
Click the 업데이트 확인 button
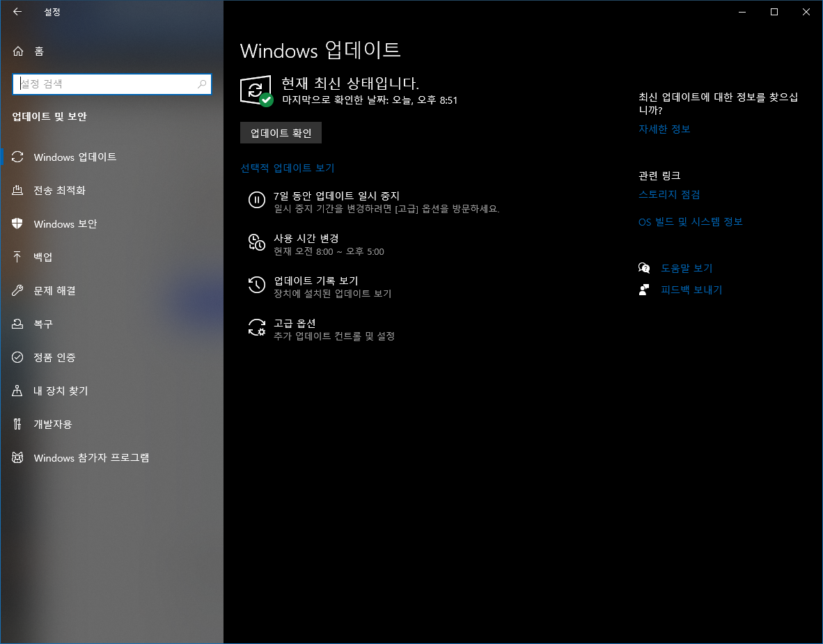click(x=281, y=133)
